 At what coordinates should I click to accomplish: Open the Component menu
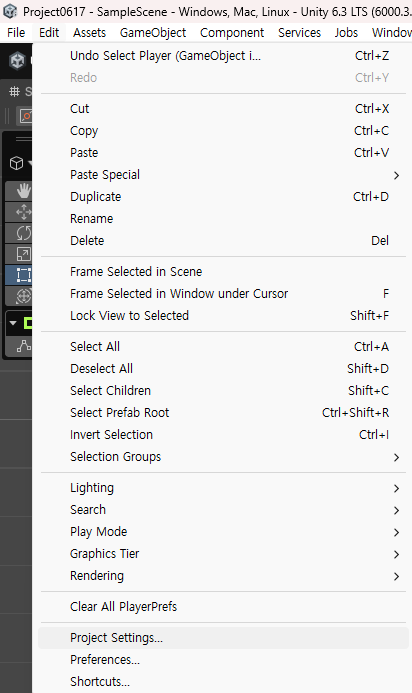point(232,33)
